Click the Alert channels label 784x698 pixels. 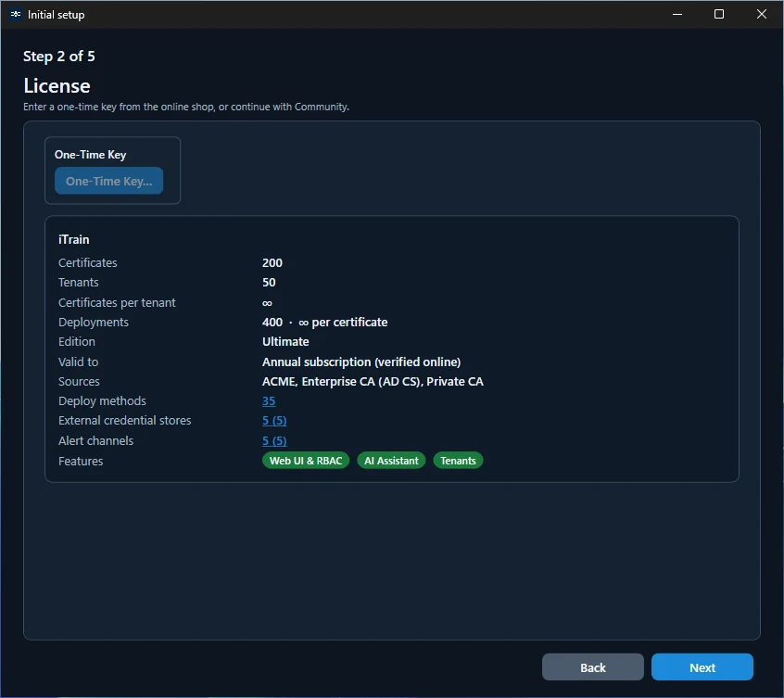(x=95, y=441)
